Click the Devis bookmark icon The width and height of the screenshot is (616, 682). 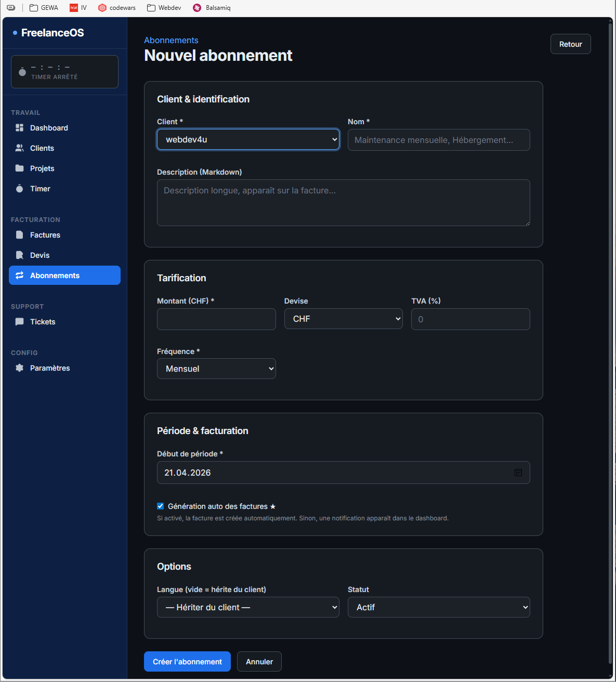20,255
